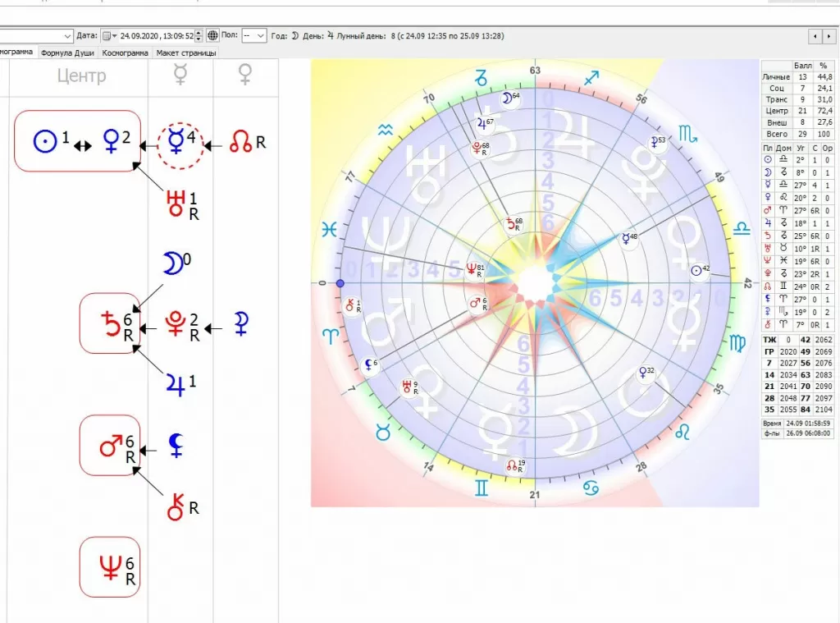
Task: Select the Moon marker labeled 64 on chart
Action: [x=510, y=98]
